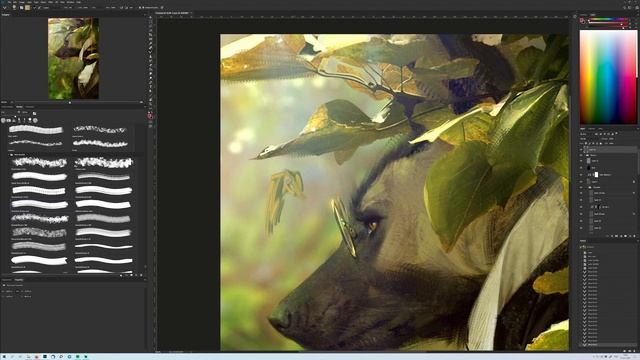The height and width of the screenshot is (360, 640).
Task: Select the Hand tool
Action: (151, 100)
